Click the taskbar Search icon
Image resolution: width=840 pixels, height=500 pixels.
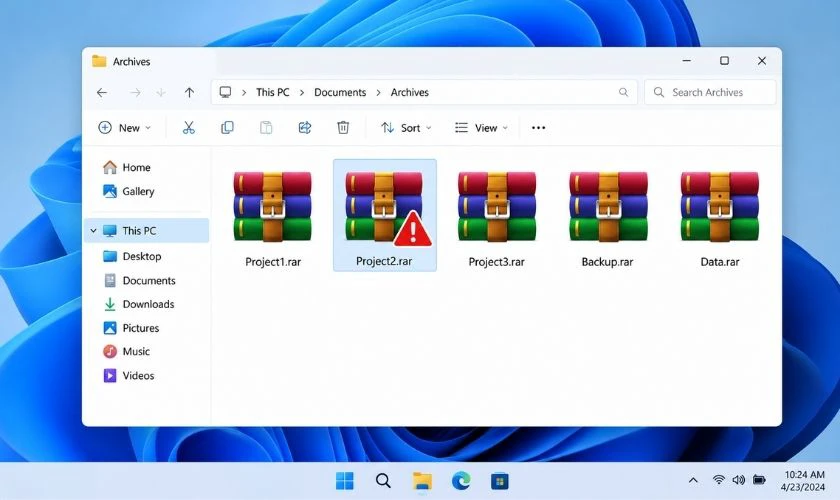pos(383,481)
